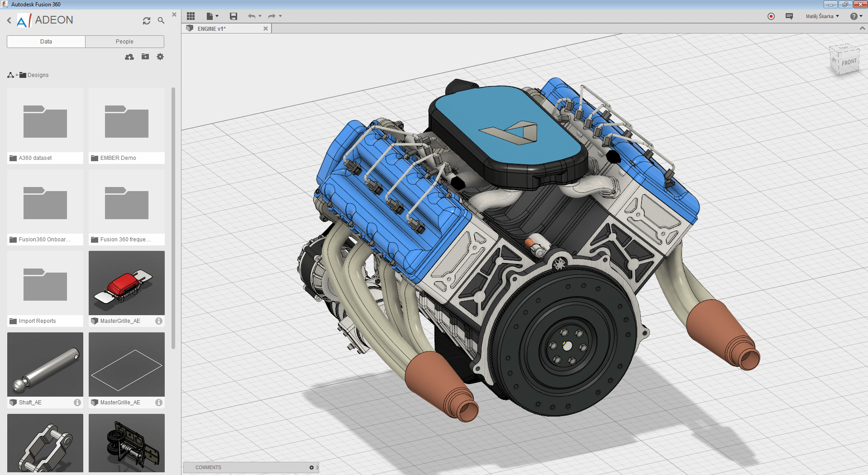Open the Import Reports folder

pyautogui.click(x=45, y=289)
